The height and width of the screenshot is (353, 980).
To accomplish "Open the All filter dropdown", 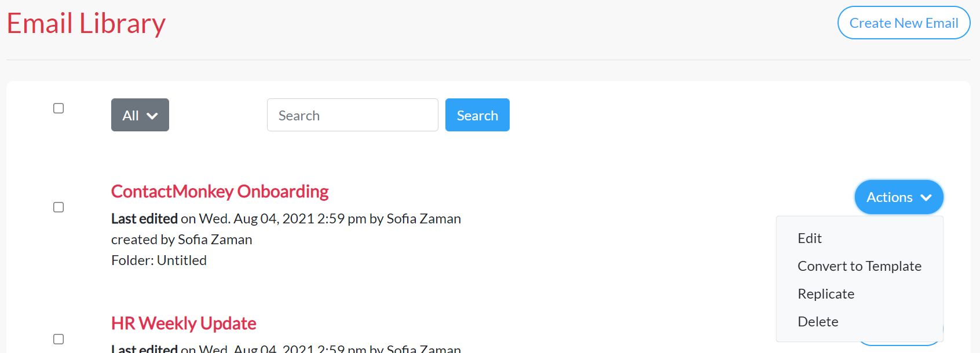I will tap(140, 115).
